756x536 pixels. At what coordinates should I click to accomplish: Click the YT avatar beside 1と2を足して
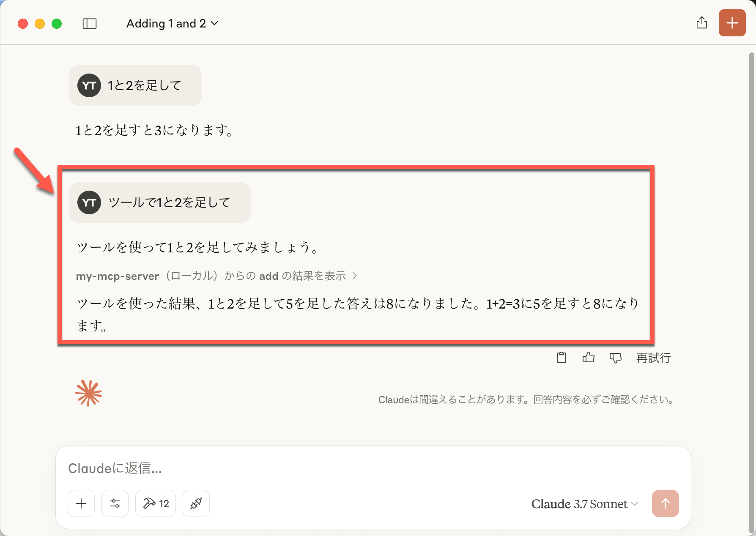pyautogui.click(x=89, y=85)
